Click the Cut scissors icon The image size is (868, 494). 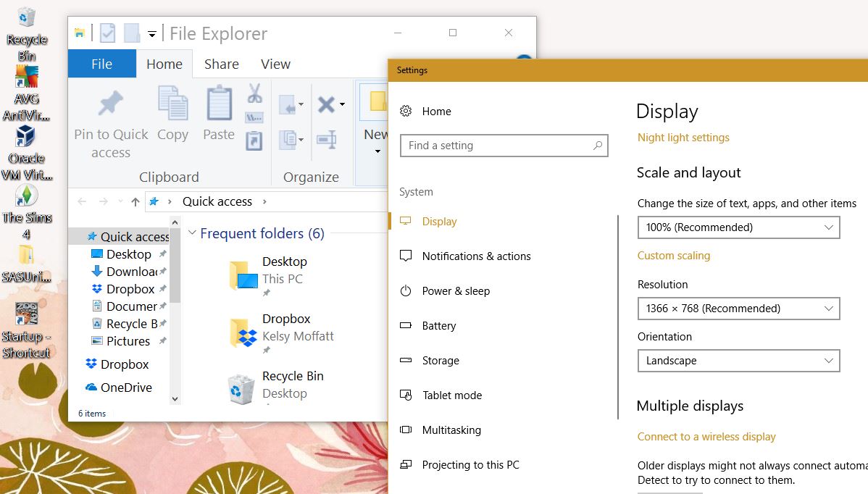254,93
